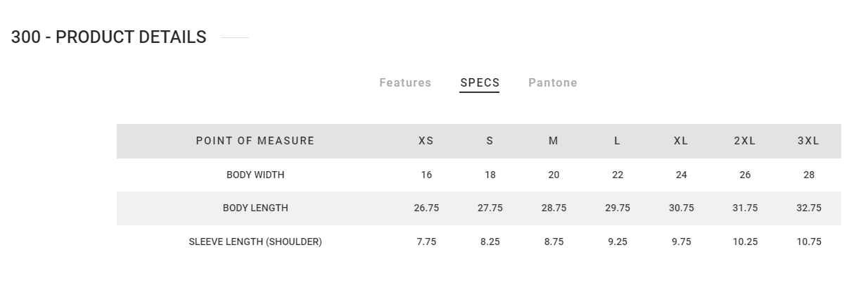Viewport: 868px width, 288px height.
Task: Click the 2XL size column header
Action: [744, 141]
